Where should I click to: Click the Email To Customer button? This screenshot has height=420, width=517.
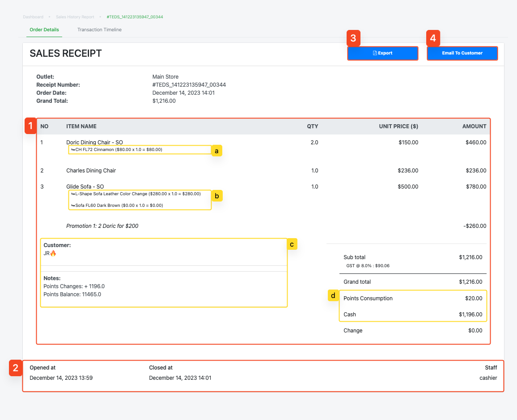[x=462, y=53]
